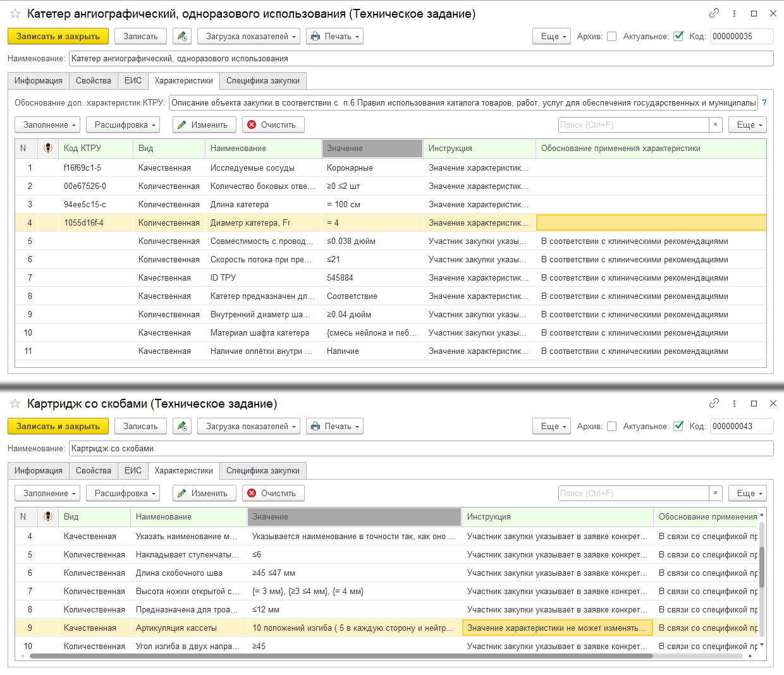Open the Загрузка показателей dropdown in the Катетер window
The width and height of the screenshot is (784, 675).
tap(248, 37)
